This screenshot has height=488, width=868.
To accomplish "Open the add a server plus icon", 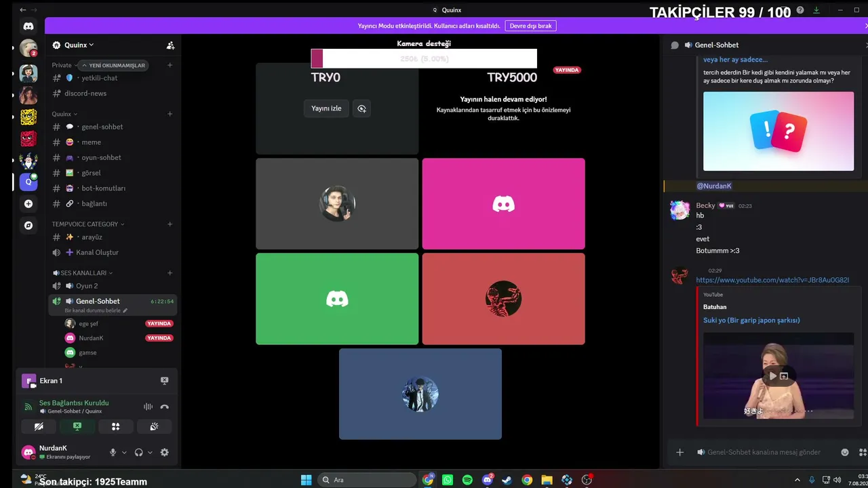I will [28, 204].
